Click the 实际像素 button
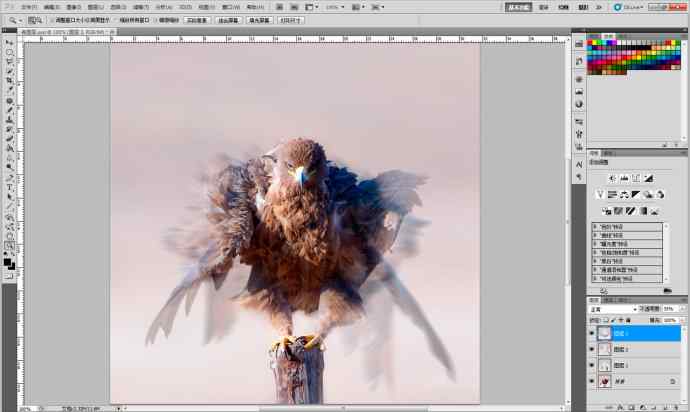The height and width of the screenshot is (412, 690). point(196,19)
